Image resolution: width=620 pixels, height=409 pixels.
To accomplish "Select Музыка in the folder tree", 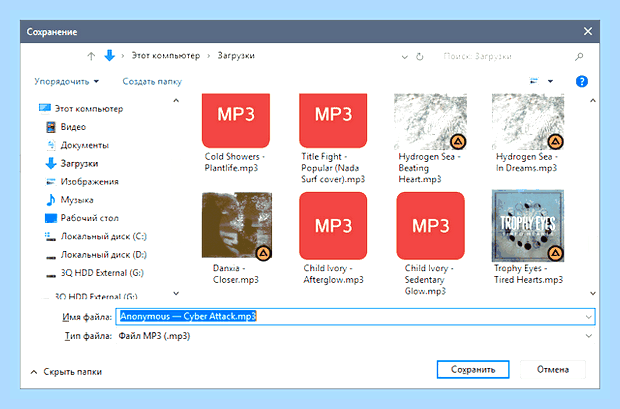I will point(77,200).
